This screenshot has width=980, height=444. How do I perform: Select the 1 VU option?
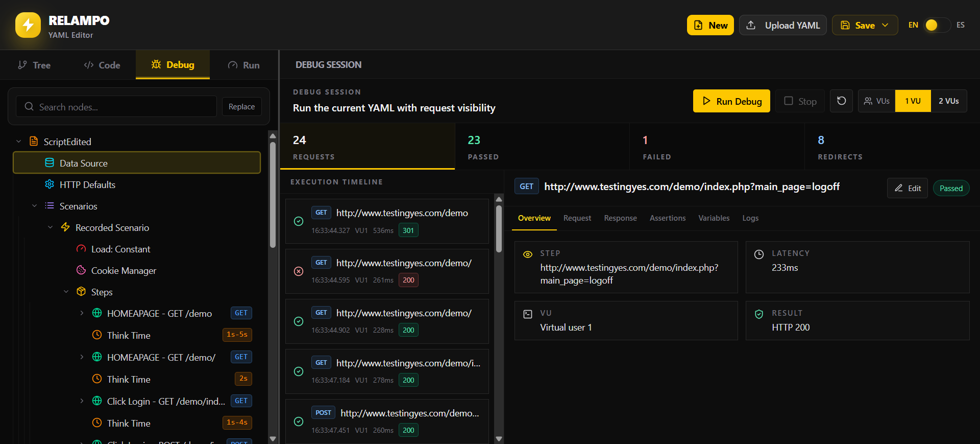click(x=913, y=101)
